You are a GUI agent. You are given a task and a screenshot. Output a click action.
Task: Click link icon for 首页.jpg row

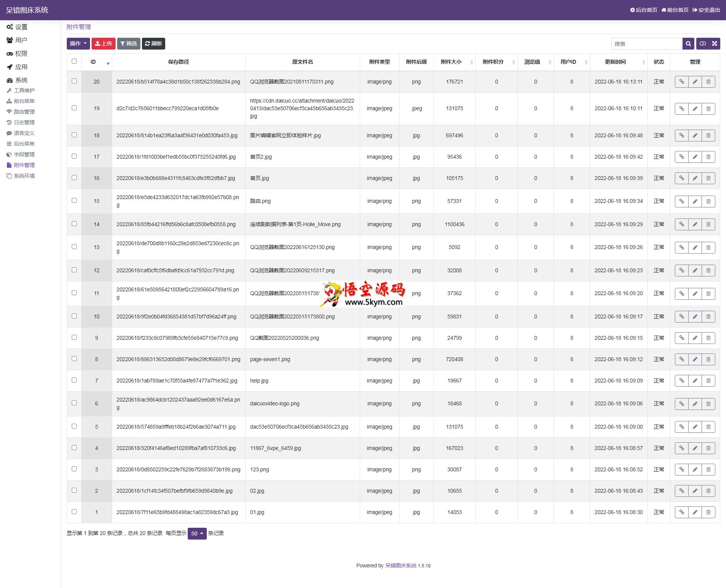[681, 178]
